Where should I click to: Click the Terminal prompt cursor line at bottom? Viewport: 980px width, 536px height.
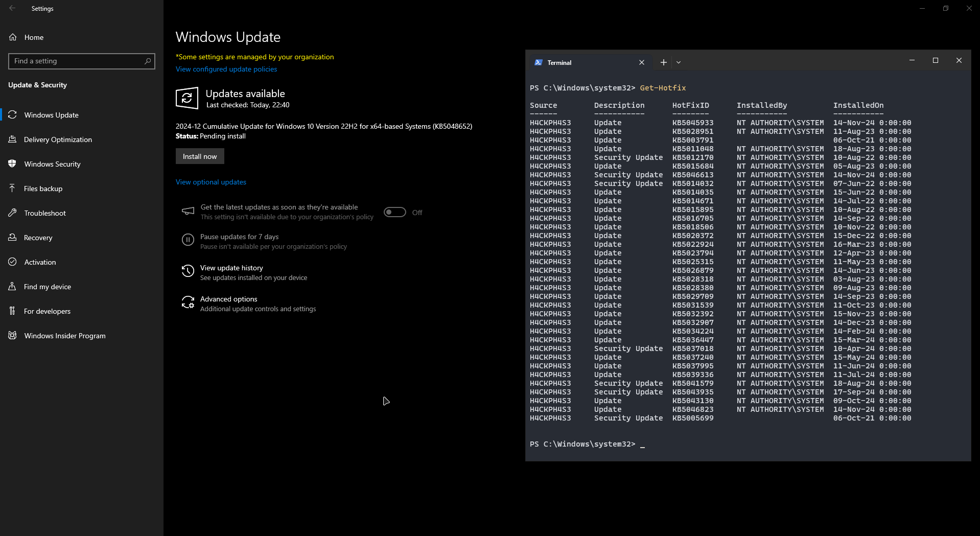click(587, 444)
